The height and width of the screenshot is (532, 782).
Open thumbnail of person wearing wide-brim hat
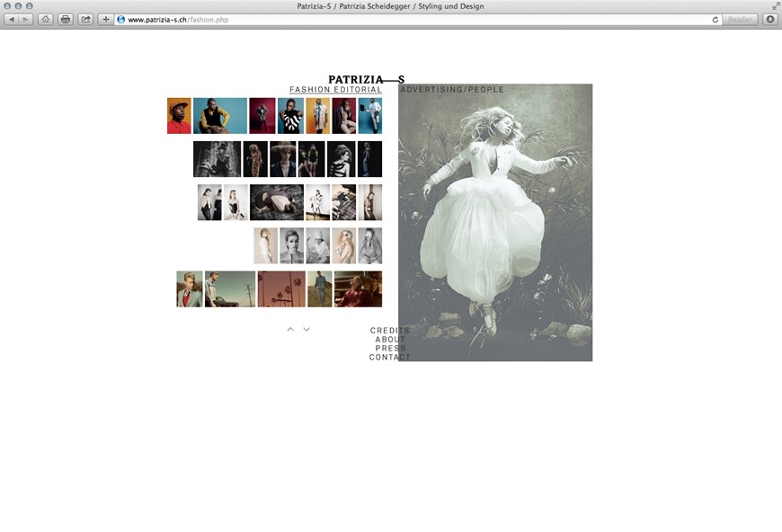coord(283,159)
